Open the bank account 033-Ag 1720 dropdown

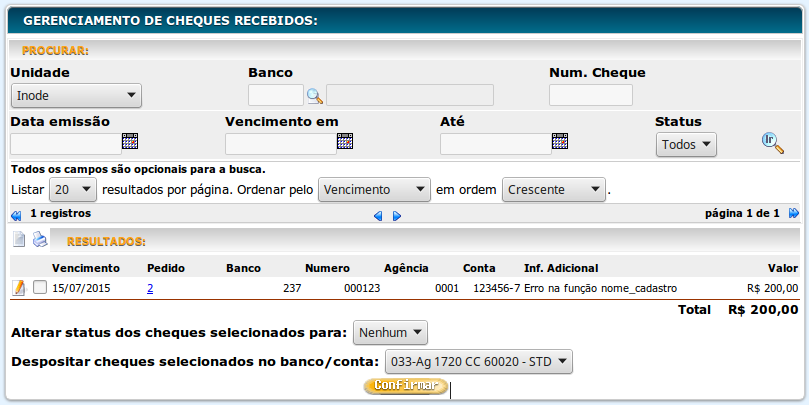pyautogui.click(x=478, y=361)
